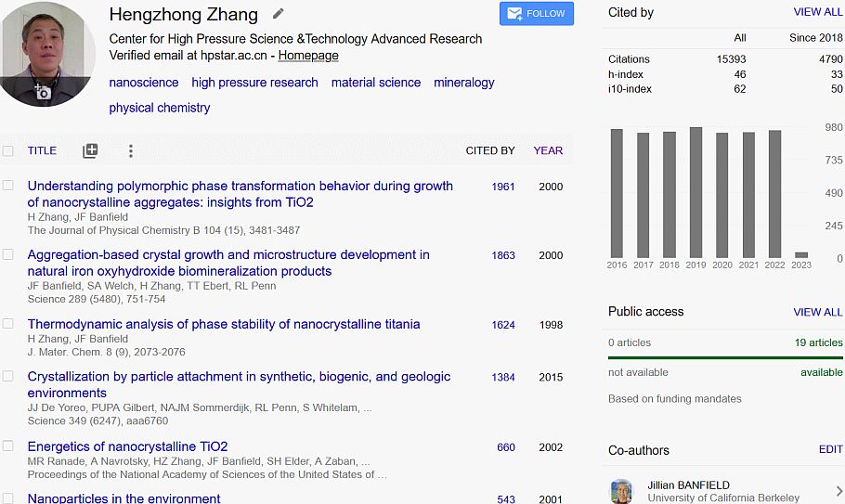This screenshot has width=845, height=504.
Task: Open the three-dot more options menu
Action: [x=130, y=150]
